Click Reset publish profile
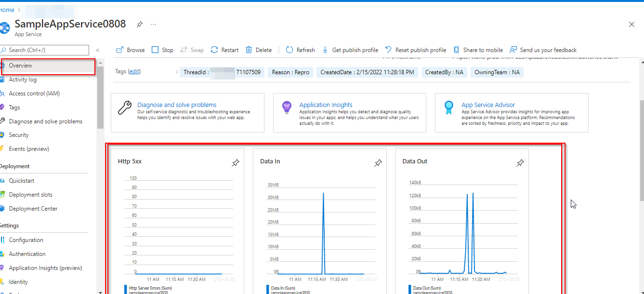Image resolution: width=644 pixels, height=294 pixels. pyautogui.click(x=416, y=50)
